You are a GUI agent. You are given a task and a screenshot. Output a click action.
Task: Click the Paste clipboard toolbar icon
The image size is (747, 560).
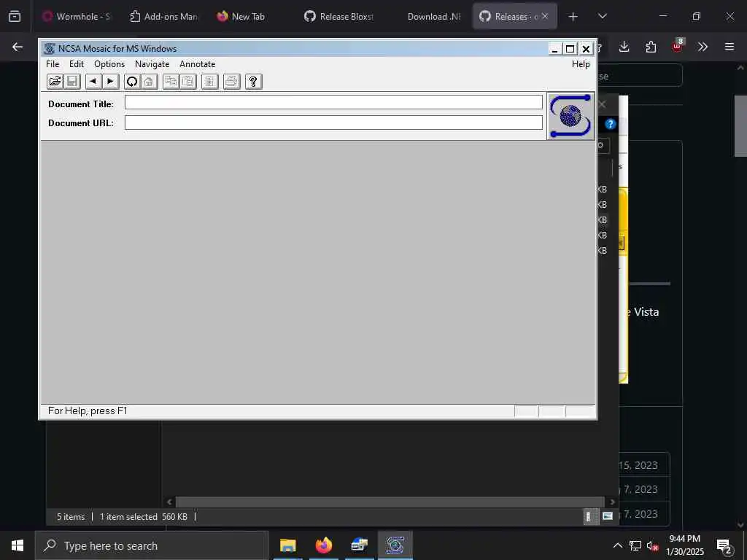(x=187, y=82)
